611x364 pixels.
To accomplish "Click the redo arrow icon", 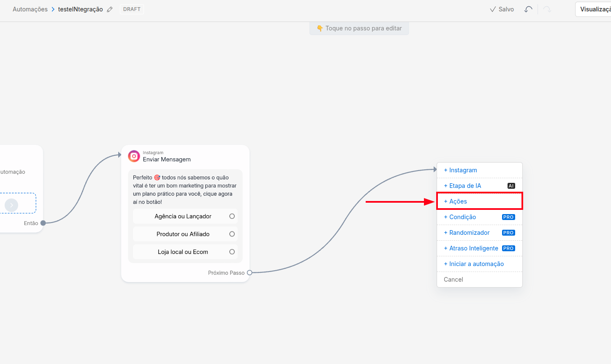I will tap(547, 9).
